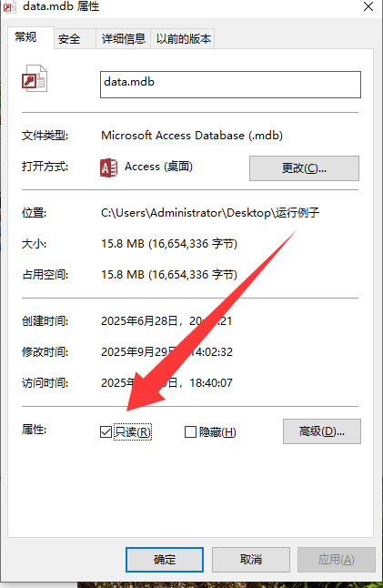Open 高级(D)... attribute settings
The width and height of the screenshot is (383, 588).
coord(321,431)
